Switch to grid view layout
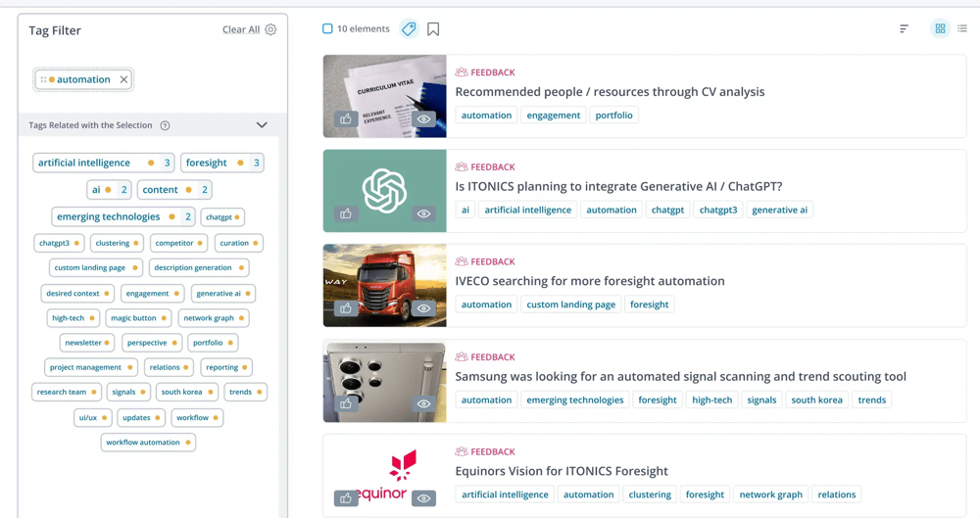Viewport: 980px width, 518px height. [x=940, y=29]
